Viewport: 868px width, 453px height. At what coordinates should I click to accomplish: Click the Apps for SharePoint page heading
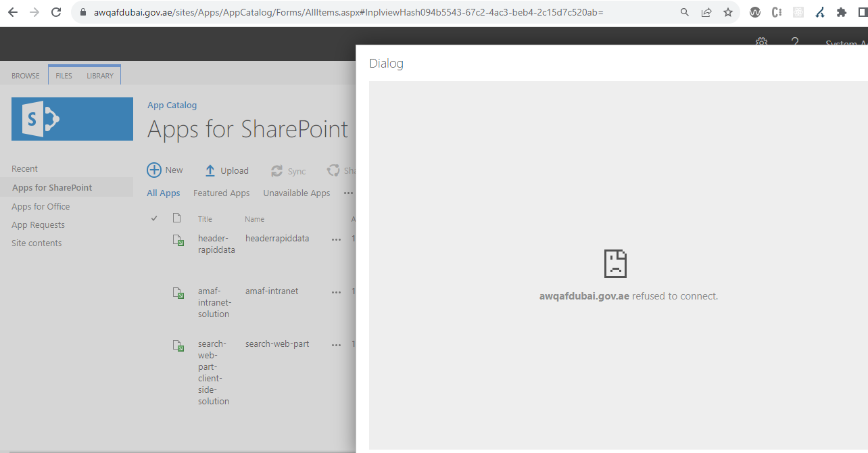pos(248,129)
